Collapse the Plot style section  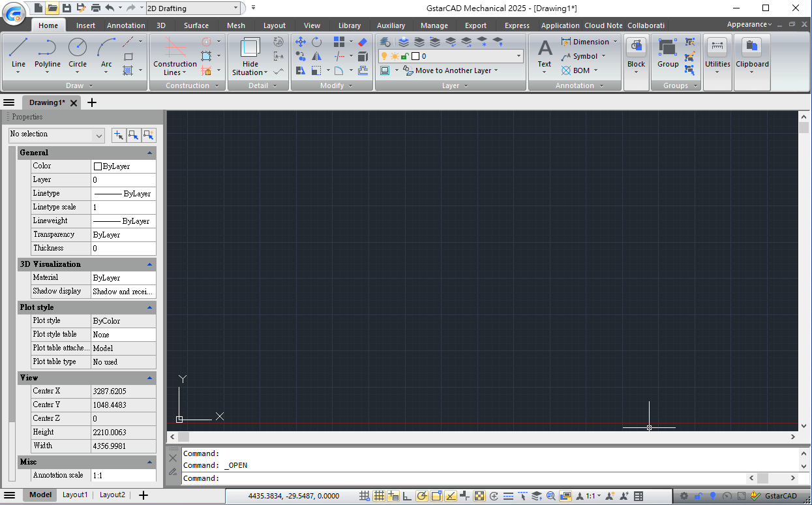[149, 307]
